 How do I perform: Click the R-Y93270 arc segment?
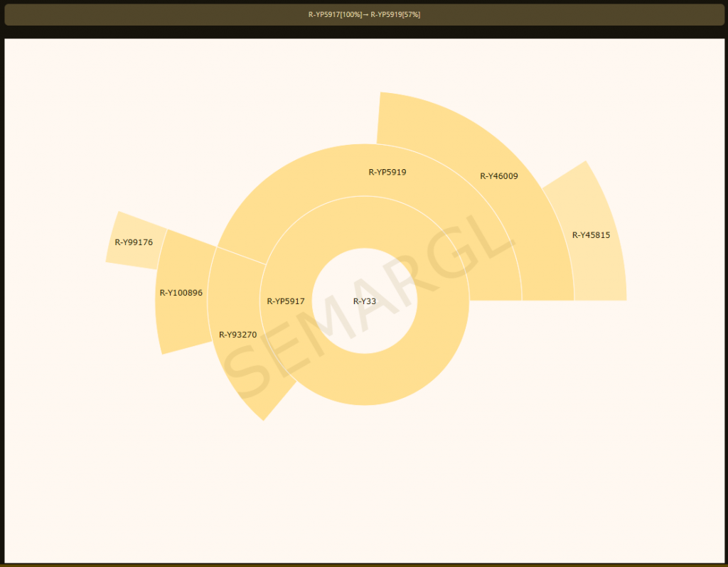click(237, 335)
